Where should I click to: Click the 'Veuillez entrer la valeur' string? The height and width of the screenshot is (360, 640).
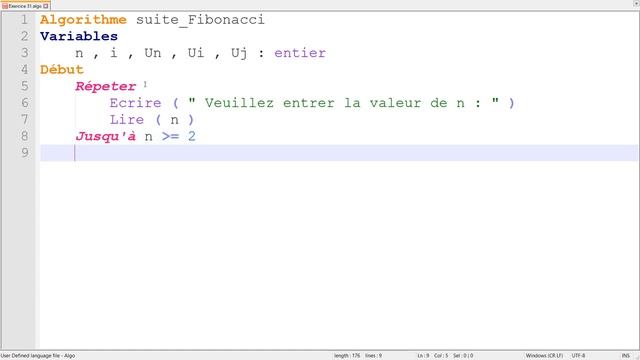(343, 103)
